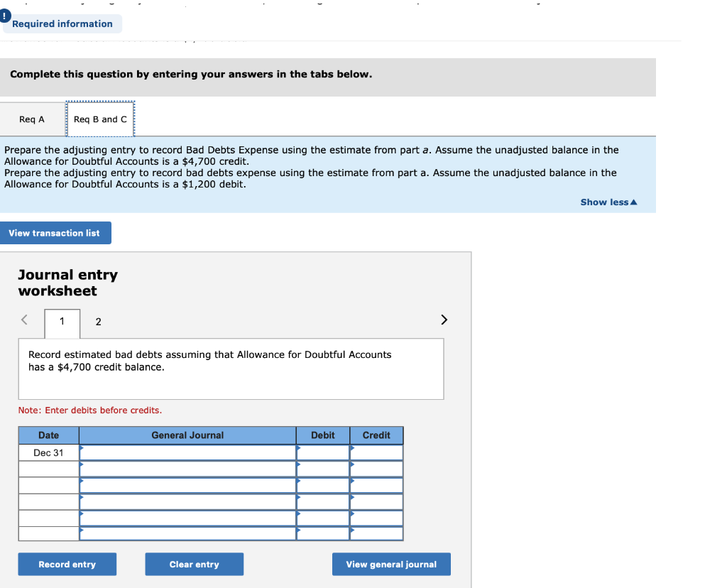Click the Debit amount field on the Dec 31 row
Image resolution: width=727 pixels, height=588 pixels.
point(323,452)
